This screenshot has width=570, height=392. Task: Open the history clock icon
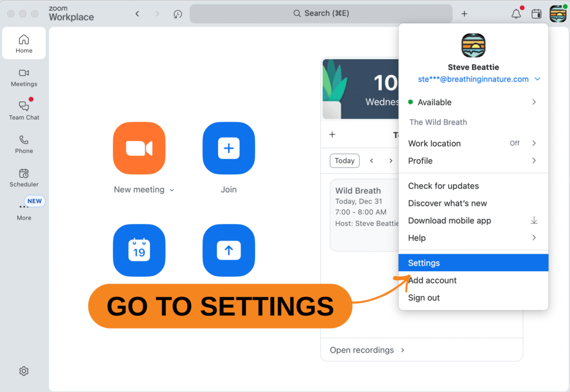(178, 14)
